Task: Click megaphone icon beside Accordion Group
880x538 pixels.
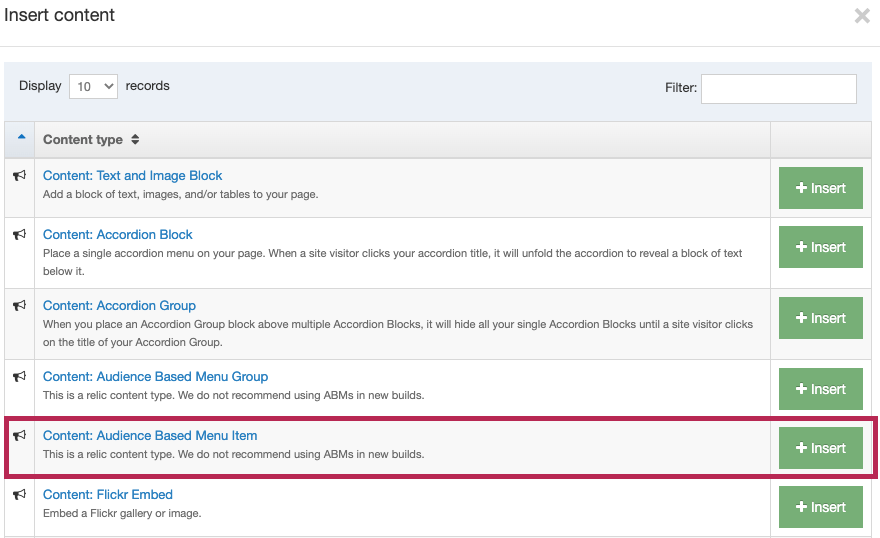Action: pyautogui.click(x=19, y=306)
